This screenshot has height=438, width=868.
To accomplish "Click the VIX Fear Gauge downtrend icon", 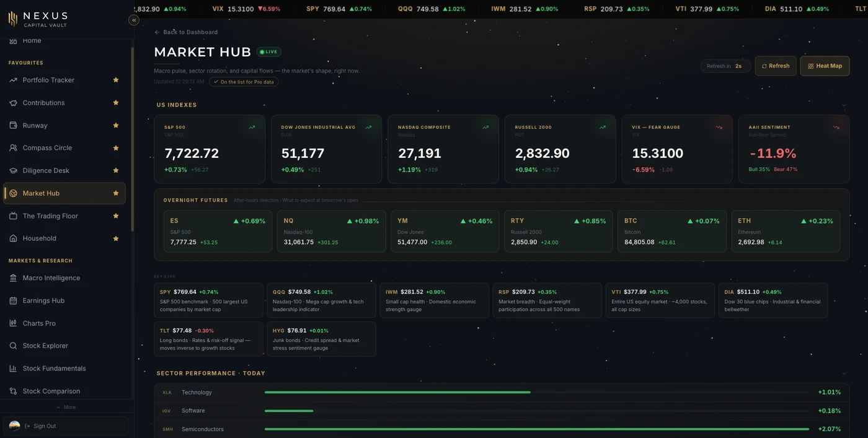I will pos(719,127).
